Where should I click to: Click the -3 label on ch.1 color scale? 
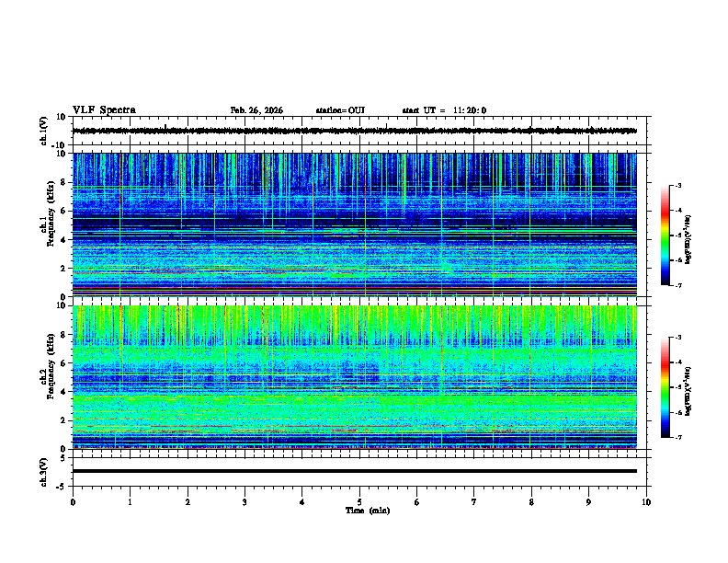pos(677,186)
